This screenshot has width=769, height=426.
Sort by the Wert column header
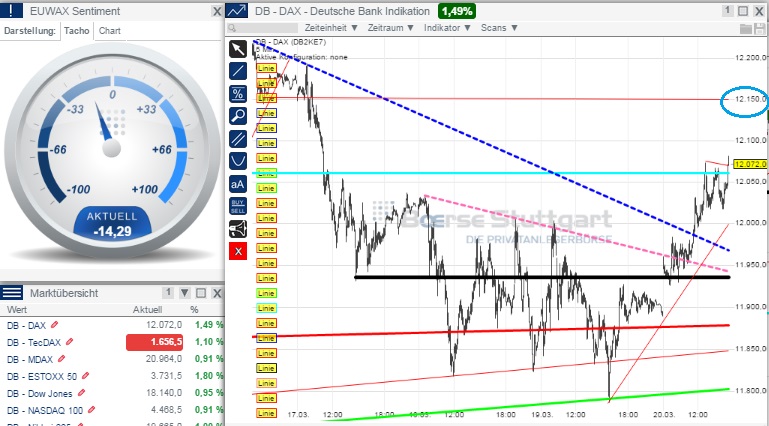[17, 310]
